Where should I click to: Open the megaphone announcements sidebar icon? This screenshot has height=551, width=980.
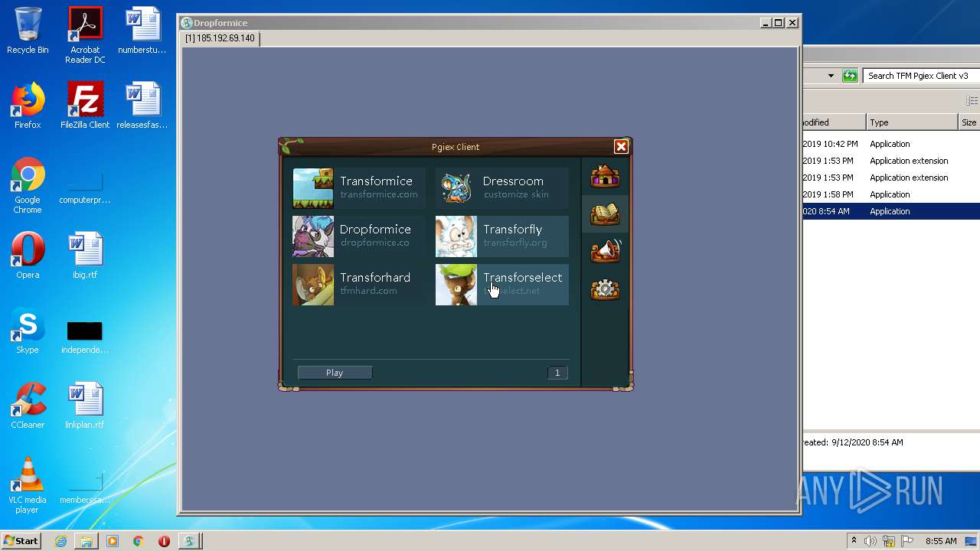605,252
